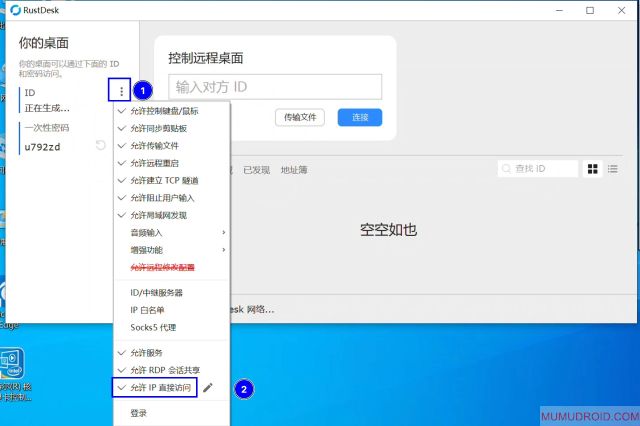Select 登录 from the menu
640x426 pixels.
tap(171, 413)
